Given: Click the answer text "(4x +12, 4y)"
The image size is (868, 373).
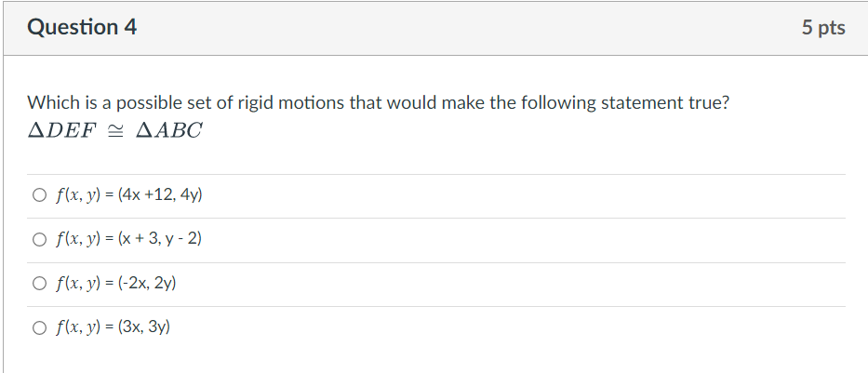Looking at the screenshot, I should point(160,195).
